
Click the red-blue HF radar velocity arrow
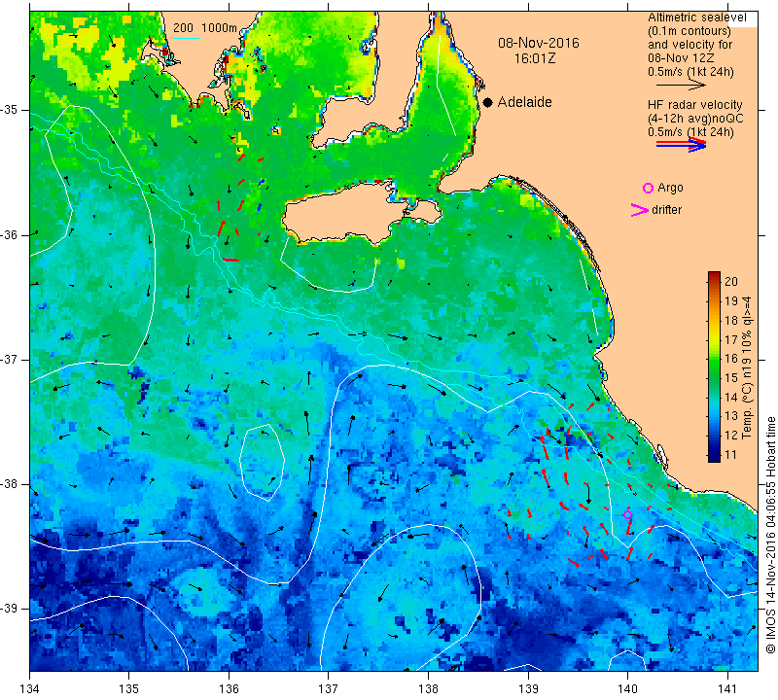tap(682, 145)
